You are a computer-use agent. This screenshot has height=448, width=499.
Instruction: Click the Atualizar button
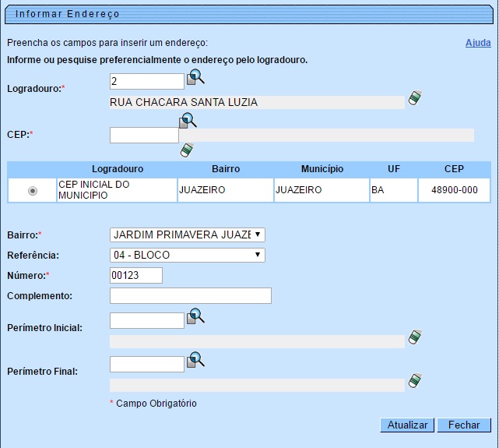coord(407,425)
